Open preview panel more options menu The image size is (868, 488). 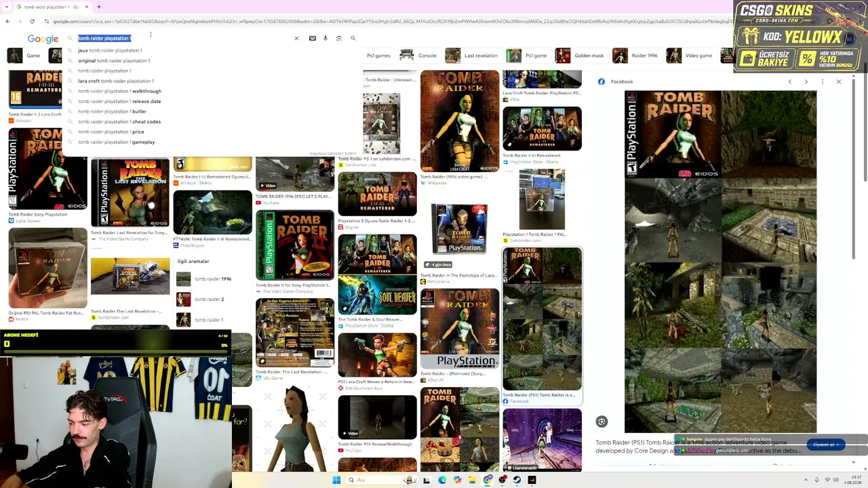coord(822,81)
